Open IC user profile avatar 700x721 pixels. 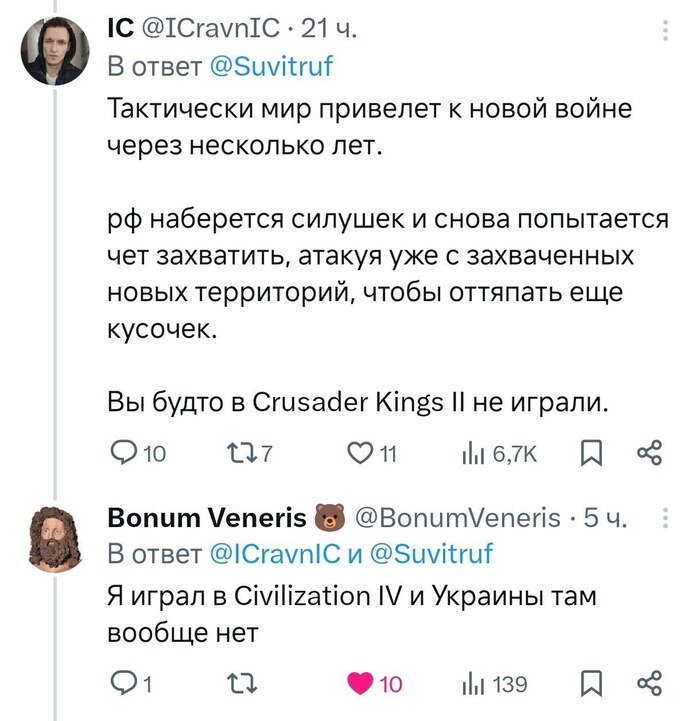56,52
